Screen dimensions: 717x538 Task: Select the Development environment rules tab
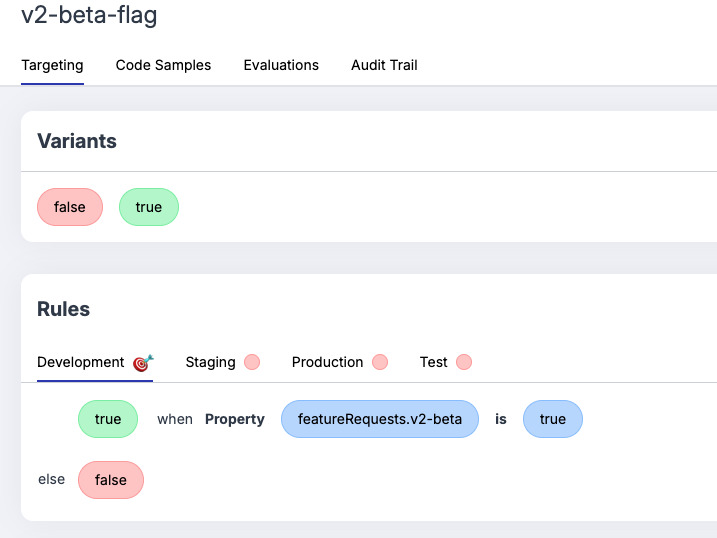81,362
